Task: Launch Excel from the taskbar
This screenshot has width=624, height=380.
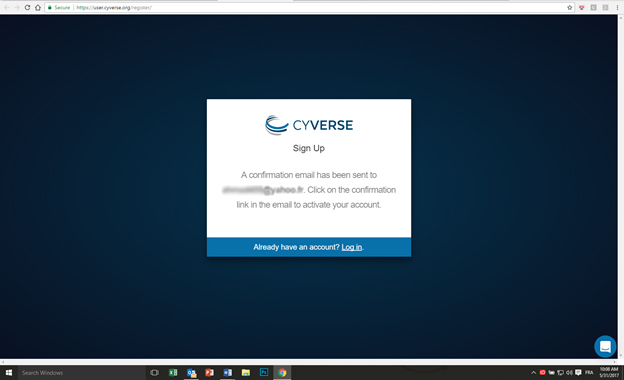Action: [x=173, y=373]
